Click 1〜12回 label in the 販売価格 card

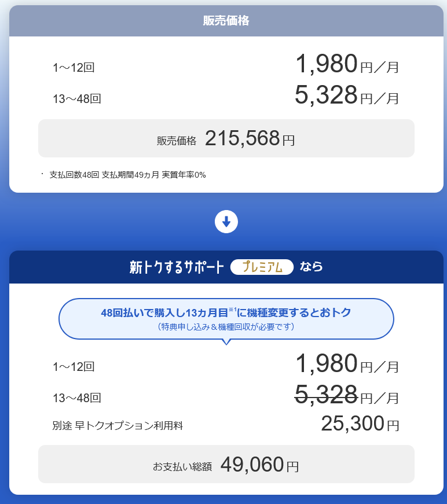click(74, 68)
